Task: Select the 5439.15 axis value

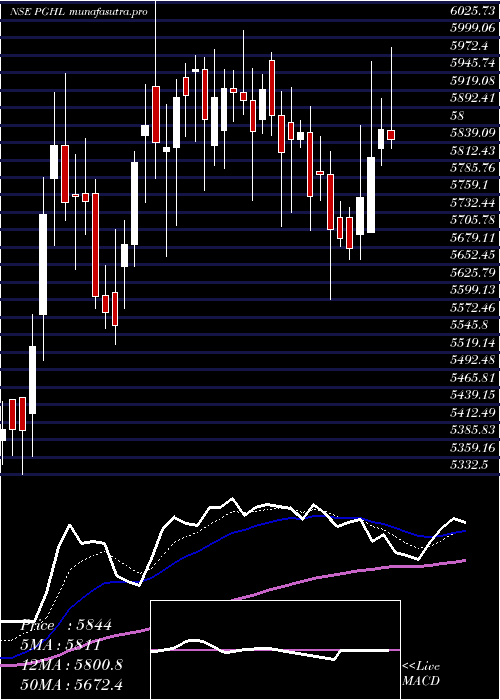Action: tap(472, 395)
